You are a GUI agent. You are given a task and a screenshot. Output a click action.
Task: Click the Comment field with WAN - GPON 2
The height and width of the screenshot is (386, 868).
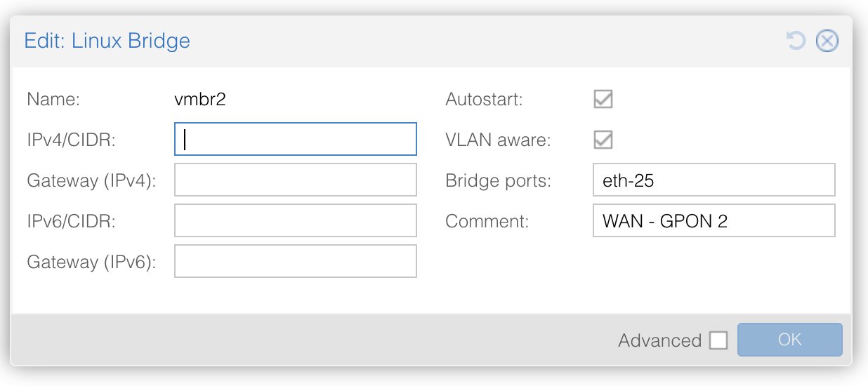pos(714,221)
